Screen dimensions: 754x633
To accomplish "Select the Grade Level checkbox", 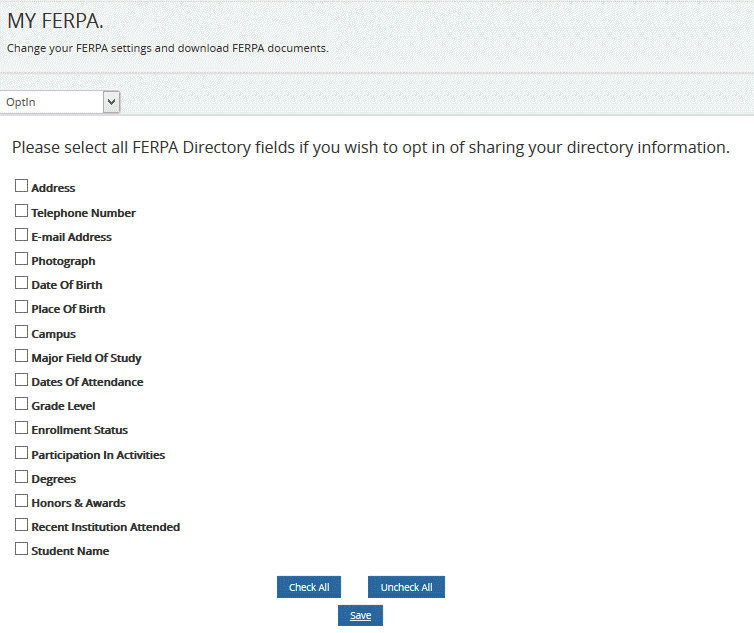I will (21, 404).
